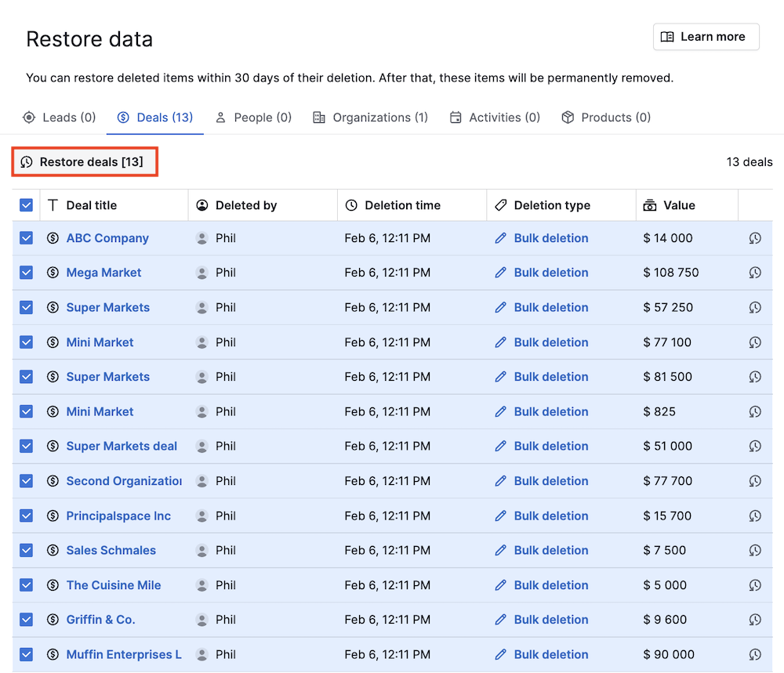The image size is (784, 673).
Task: Uncheck the ABC Company deal checkbox
Action: tap(27, 238)
